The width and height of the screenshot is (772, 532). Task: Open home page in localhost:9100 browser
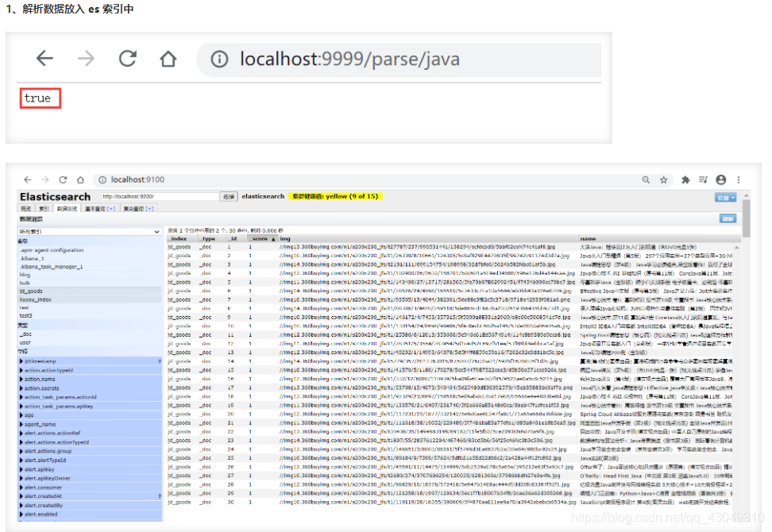tap(80, 179)
